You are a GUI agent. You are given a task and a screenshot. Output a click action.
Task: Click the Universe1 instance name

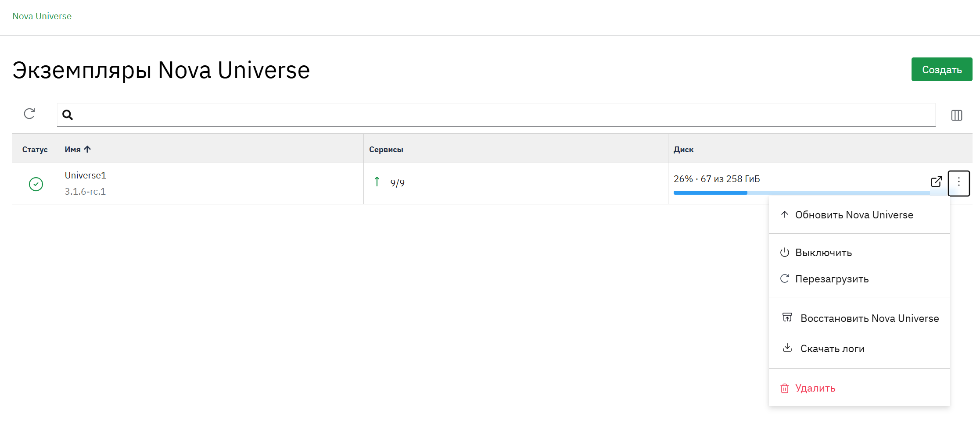(86, 175)
